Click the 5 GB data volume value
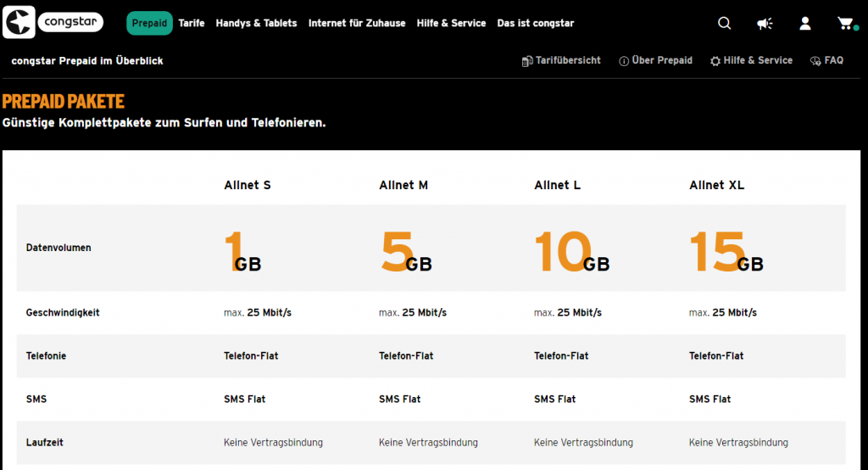Screen dimensions: 868x470 [x=407, y=252]
